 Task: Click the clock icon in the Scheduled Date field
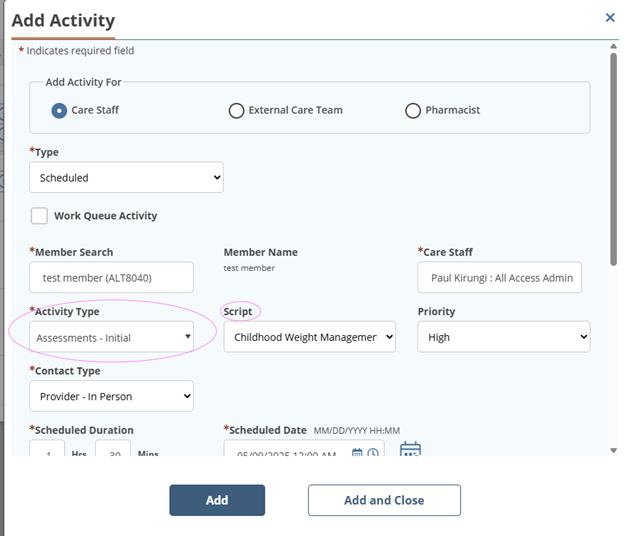[373, 453]
